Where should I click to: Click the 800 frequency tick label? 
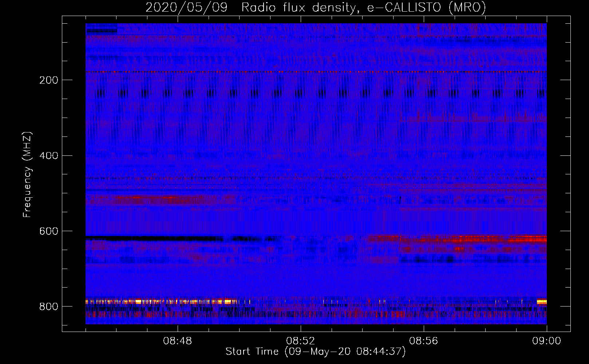(49, 306)
